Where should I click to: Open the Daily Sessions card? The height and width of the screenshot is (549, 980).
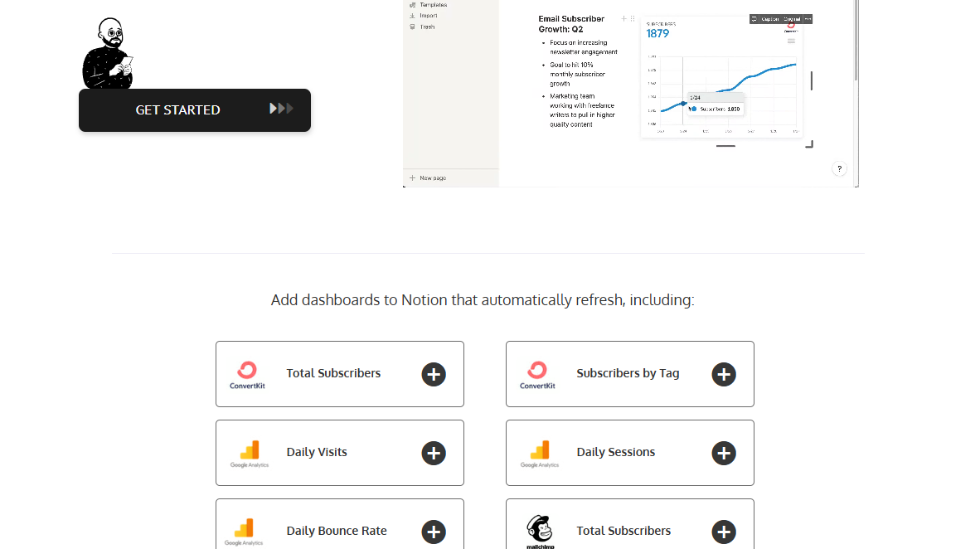click(x=630, y=453)
